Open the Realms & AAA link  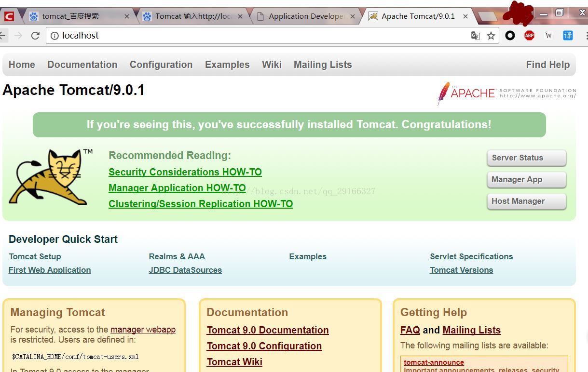click(x=177, y=256)
